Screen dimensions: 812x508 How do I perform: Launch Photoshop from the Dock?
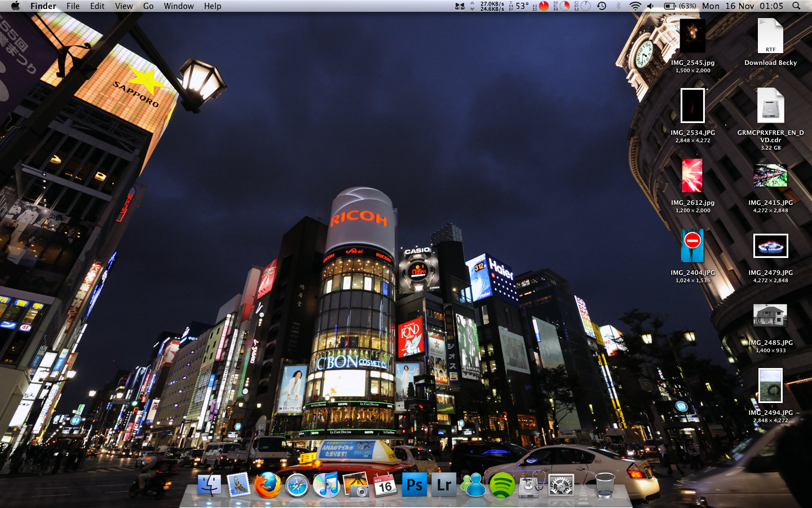click(x=414, y=485)
